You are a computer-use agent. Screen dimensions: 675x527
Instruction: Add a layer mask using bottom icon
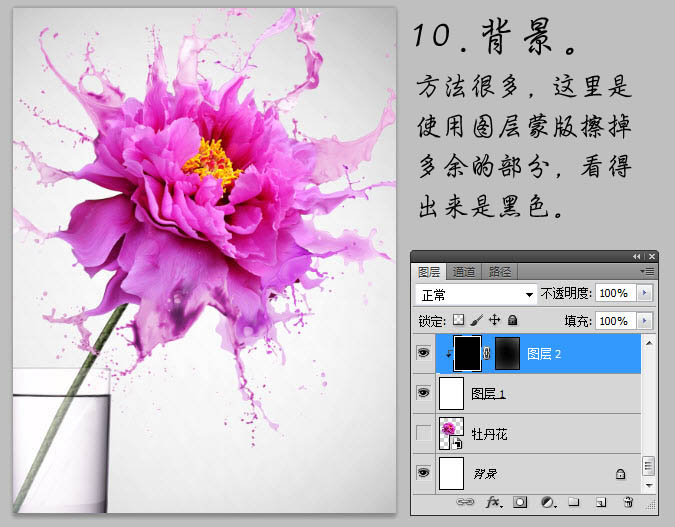click(521, 501)
